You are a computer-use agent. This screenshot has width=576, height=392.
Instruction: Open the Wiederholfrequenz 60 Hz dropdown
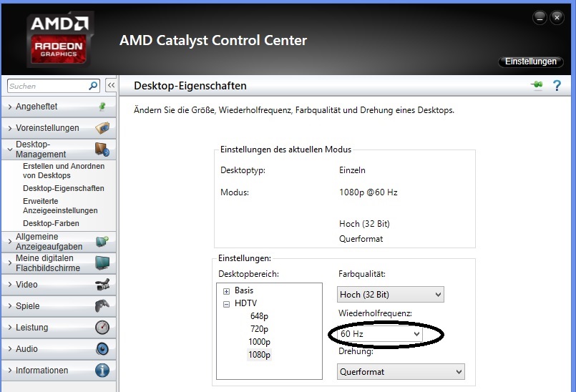coord(380,333)
